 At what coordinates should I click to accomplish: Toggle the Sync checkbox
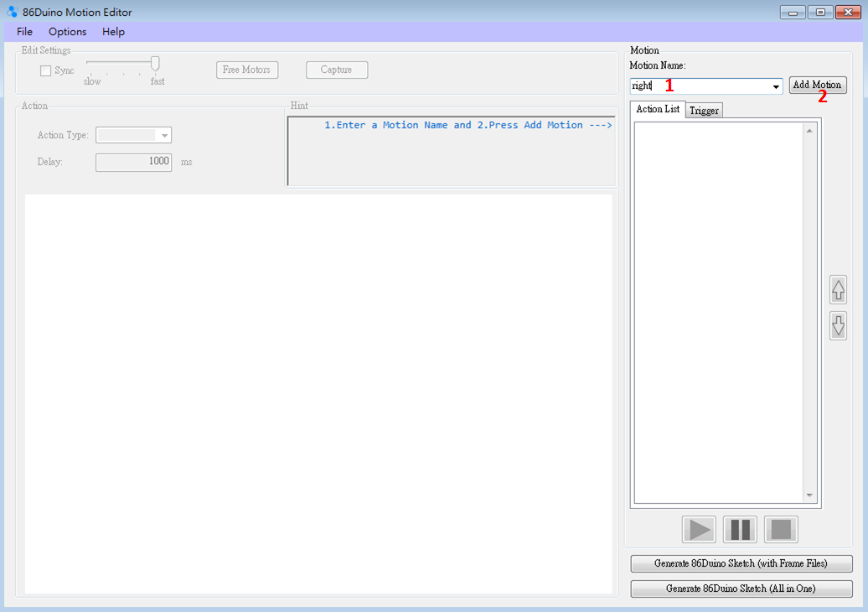pyautogui.click(x=46, y=71)
